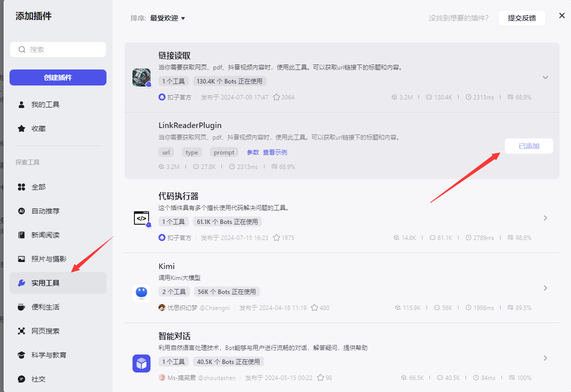
Task: Click the 智能对话 plugin title
Action: click(174, 336)
